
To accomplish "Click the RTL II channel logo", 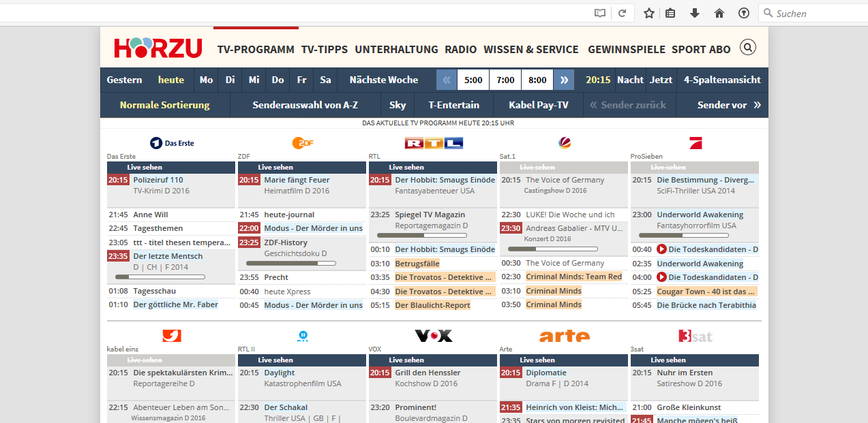I will pyautogui.click(x=303, y=336).
